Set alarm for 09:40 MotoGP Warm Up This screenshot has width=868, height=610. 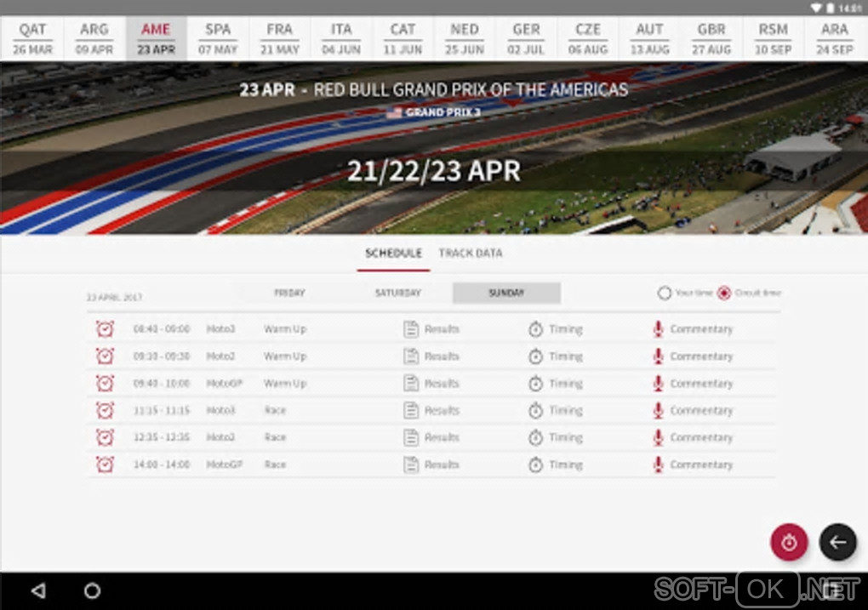pos(106,383)
